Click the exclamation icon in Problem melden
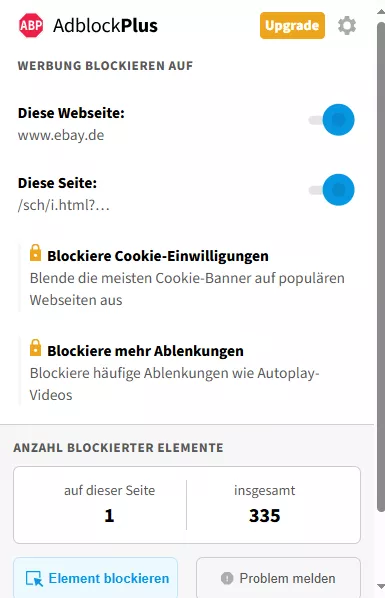Image resolution: width=385 pixels, height=598 pixels. click(227, 578)
